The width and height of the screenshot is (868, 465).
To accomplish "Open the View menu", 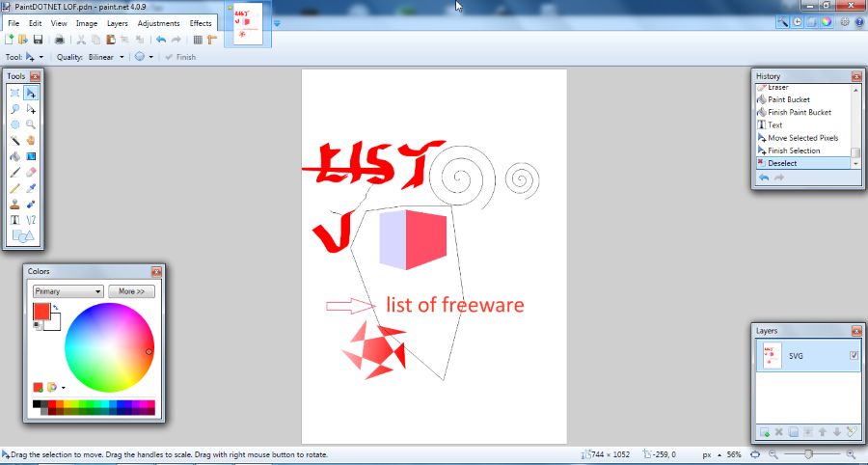I will [59, 23].
